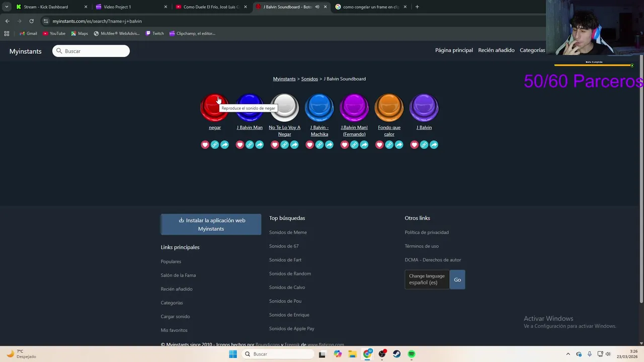Copy link icon for purple 'J Balvin'
Screen dimensions: 644x362
coord(424,145)
